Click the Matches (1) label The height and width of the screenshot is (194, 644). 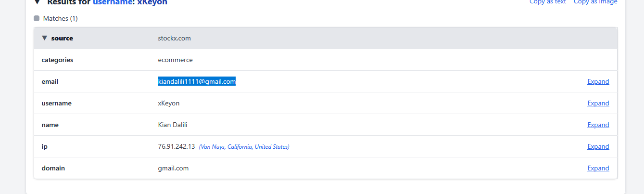click(x=60, y=18)
